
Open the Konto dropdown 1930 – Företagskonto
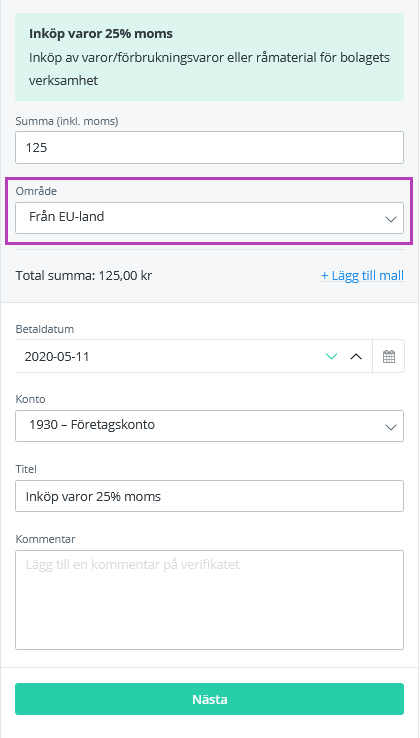tap(210, 426)
